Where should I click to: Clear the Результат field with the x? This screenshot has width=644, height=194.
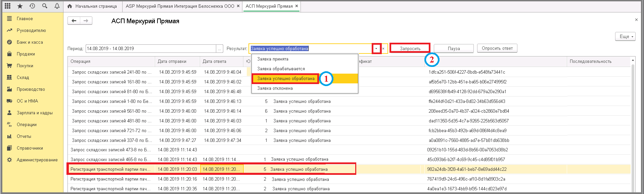tap(383, 49)
